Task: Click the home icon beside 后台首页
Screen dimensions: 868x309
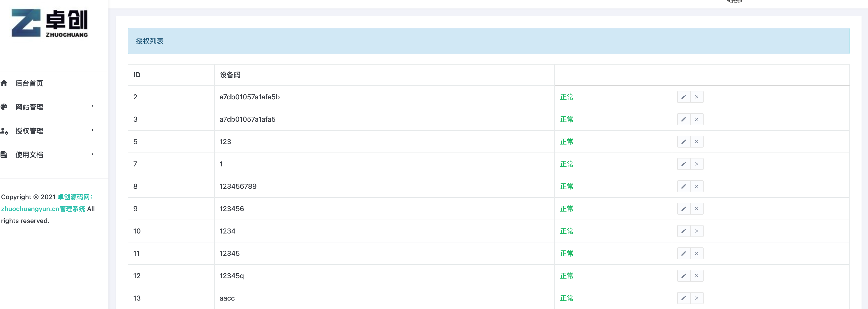Action: coord(4,83)
